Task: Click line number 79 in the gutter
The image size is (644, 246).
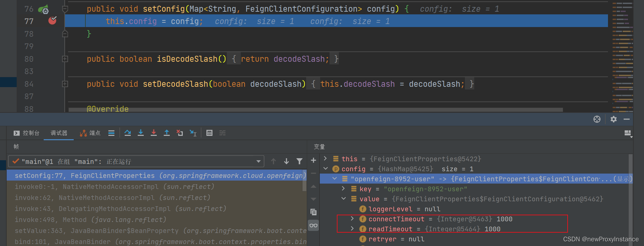Action: coord(29,46)
